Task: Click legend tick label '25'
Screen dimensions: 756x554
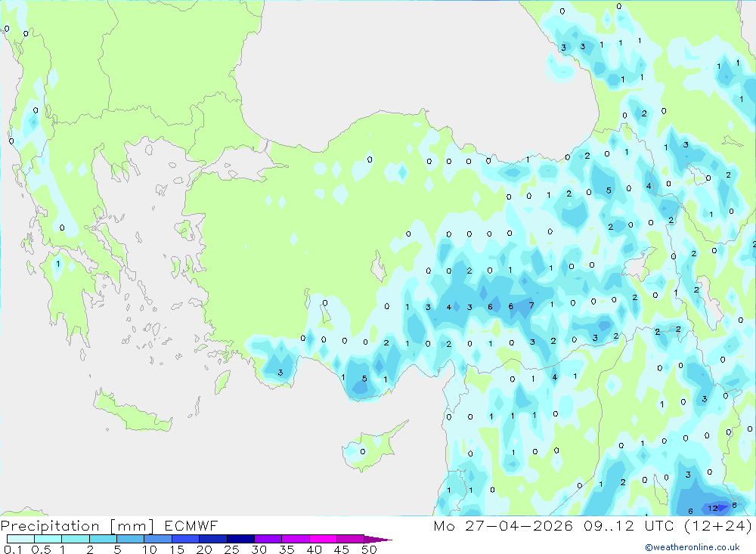Action: (x=231, y=549)
